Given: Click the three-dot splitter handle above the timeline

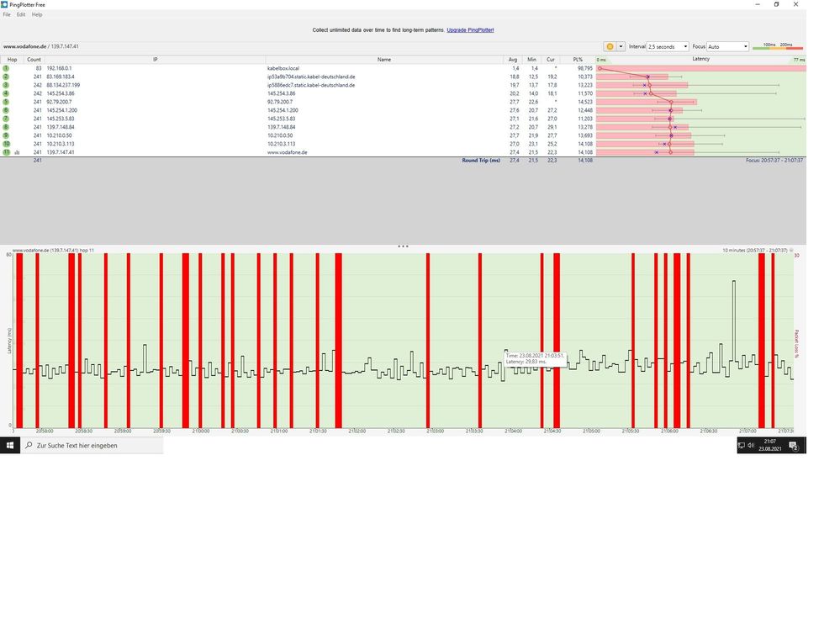Looking at the screenshot, I should (x=403, y=246).
